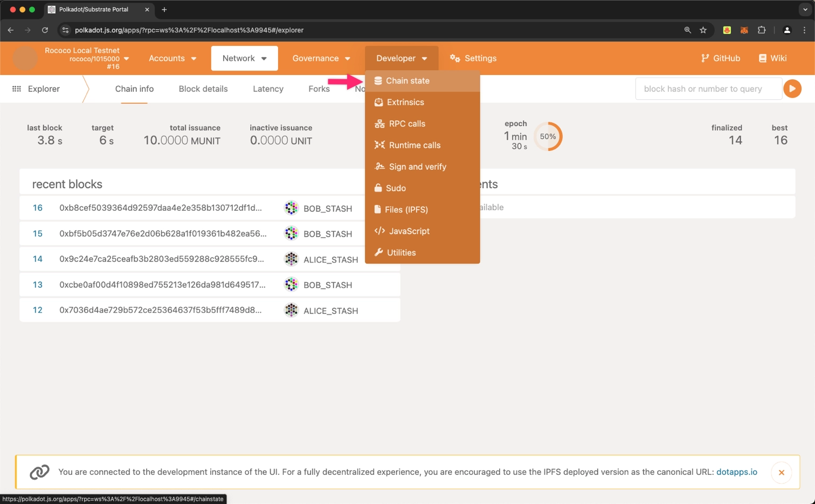Select Chain state from Developer menu
Viewport: 815px width, 504px height.
[x=408, y=81]
